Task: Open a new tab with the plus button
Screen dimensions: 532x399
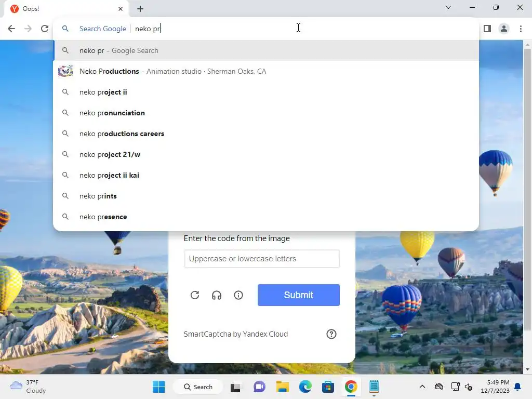Action: 140,9
